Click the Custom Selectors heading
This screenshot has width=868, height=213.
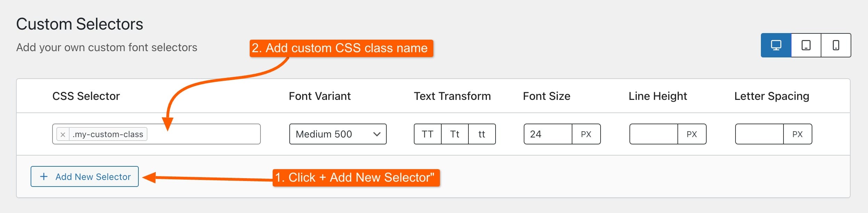(x=80, y=24)
